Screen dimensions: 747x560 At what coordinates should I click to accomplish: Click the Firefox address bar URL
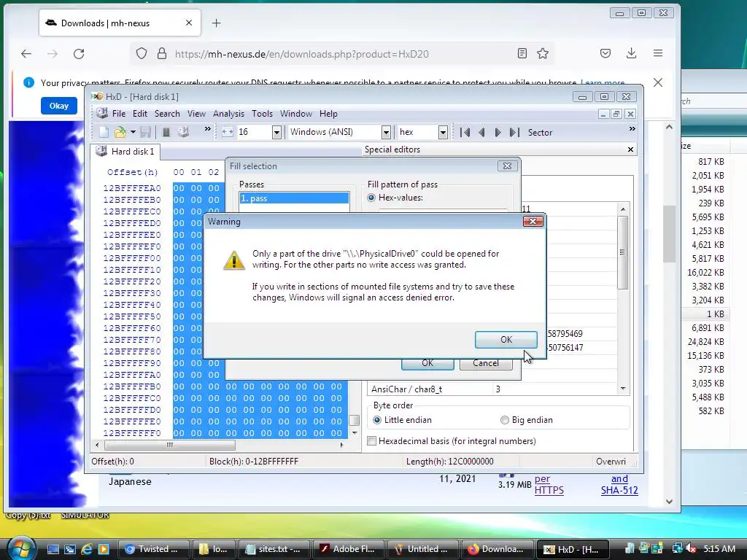coord(301,54)
